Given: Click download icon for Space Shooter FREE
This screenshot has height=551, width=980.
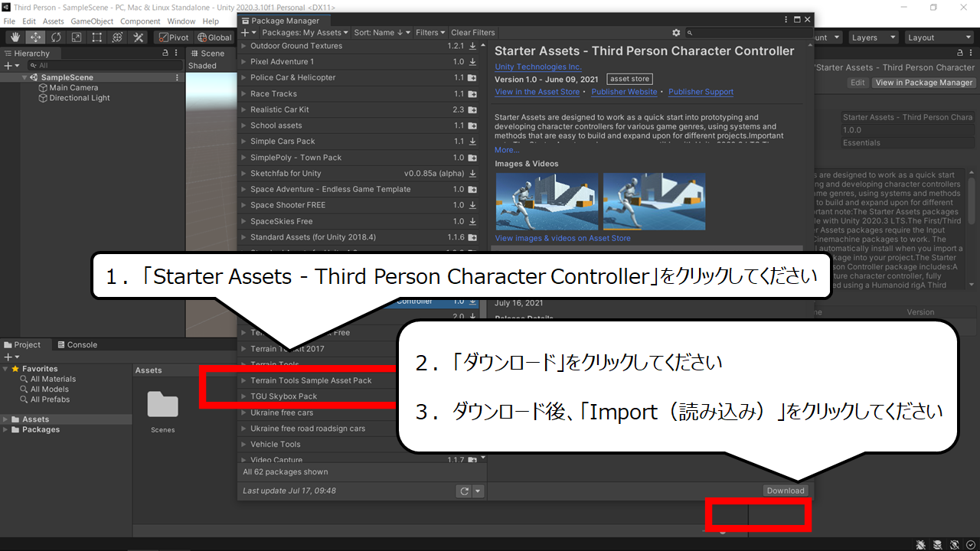Looking at the screenshot, I should pos(472,205).
